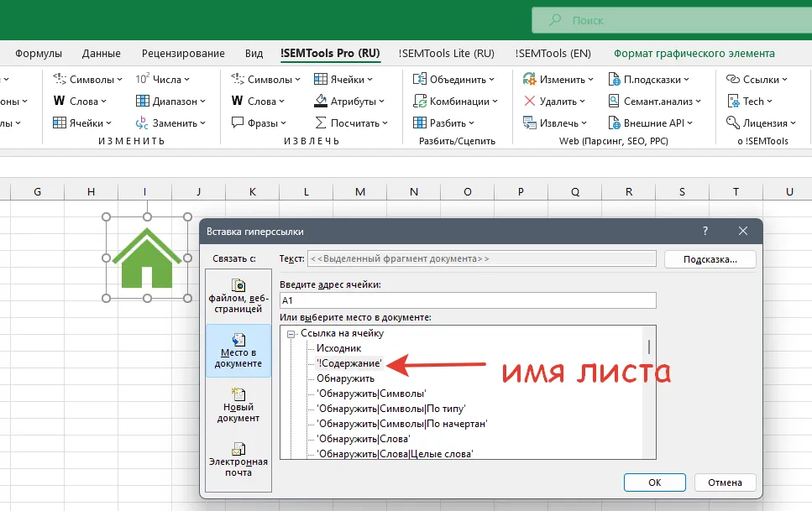
Task: Click Слова icon in ИЗВЛЕЧЬ group
Action: click(237, 101)
